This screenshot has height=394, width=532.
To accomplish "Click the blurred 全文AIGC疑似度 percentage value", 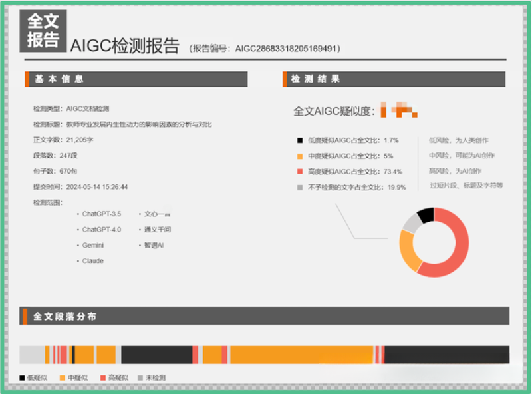I will (399, 110).
